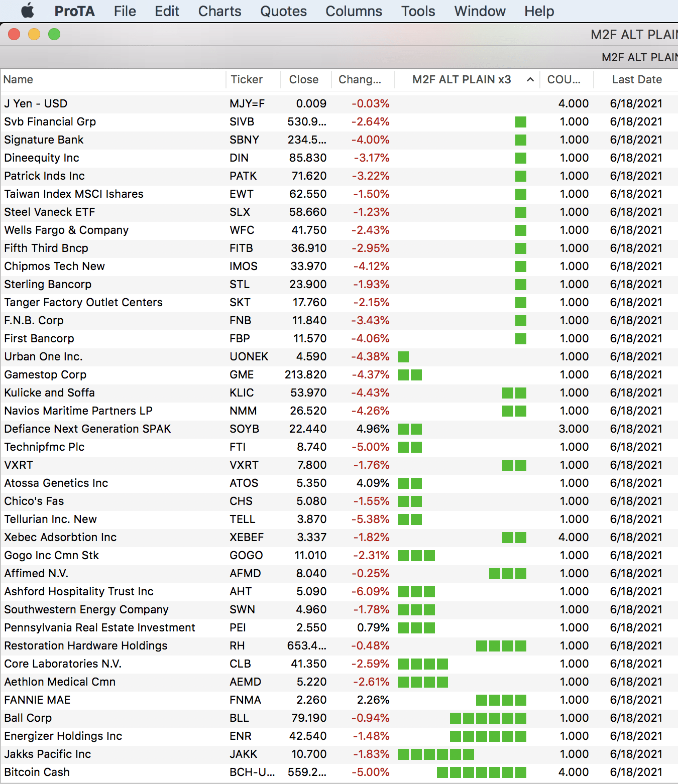Viewport: 678px width, 784px height.
Task: Click the 7.800 close value for VXRT
Action: click(312, 465)
